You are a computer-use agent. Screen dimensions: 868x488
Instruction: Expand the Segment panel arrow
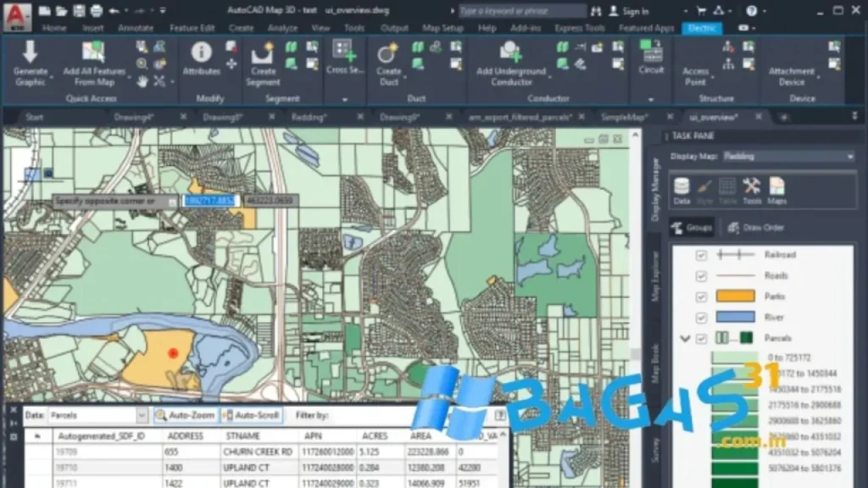tap(345, 100)
